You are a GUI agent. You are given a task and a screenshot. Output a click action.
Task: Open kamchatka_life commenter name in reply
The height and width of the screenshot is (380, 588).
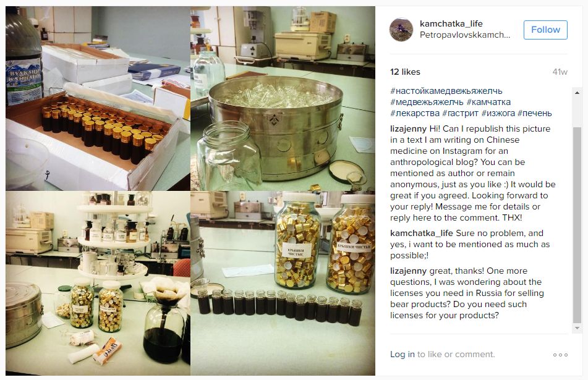pyautogui.click(x=422, y=233)
